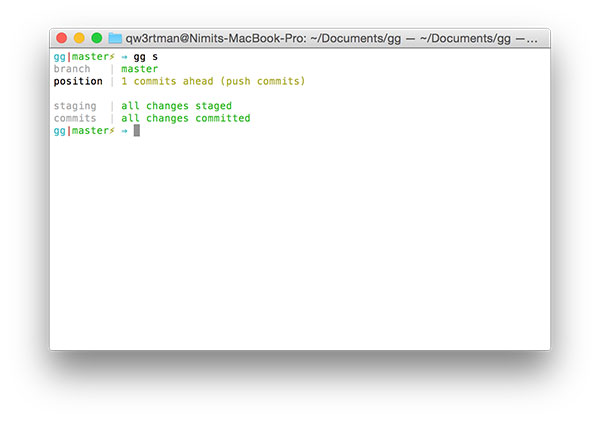Click the 'gg s' command text
The height and width of the screenshot is (421, 600).
[x=145, y=57]
